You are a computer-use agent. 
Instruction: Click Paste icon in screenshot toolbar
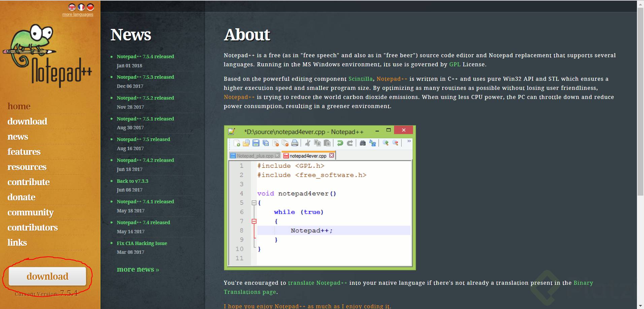pyautogui.click(x=327, y=143)
